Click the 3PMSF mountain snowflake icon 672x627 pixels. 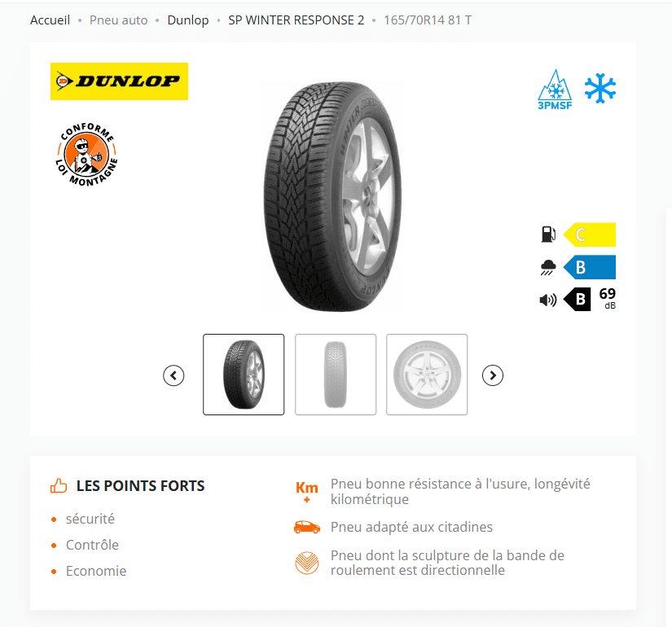click(555, 89)
